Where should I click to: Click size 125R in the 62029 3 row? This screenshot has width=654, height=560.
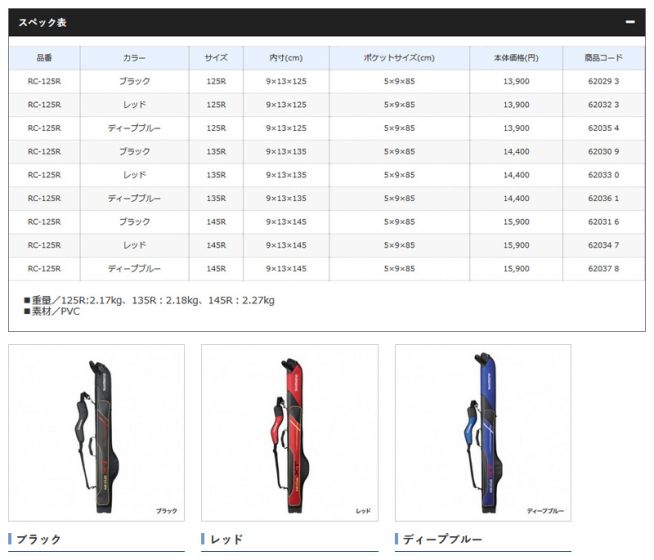click(x=216, y=81)
